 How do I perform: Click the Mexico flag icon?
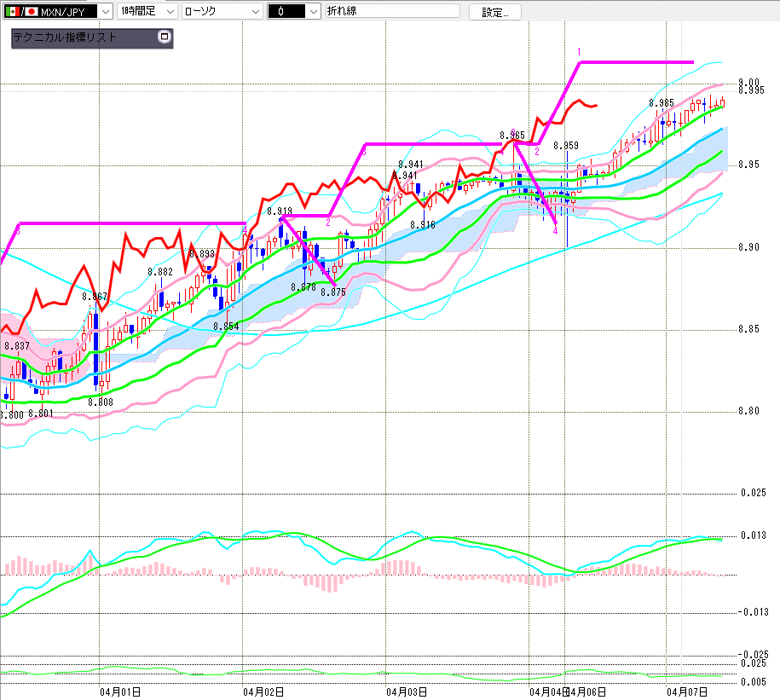tap(13, 11)
